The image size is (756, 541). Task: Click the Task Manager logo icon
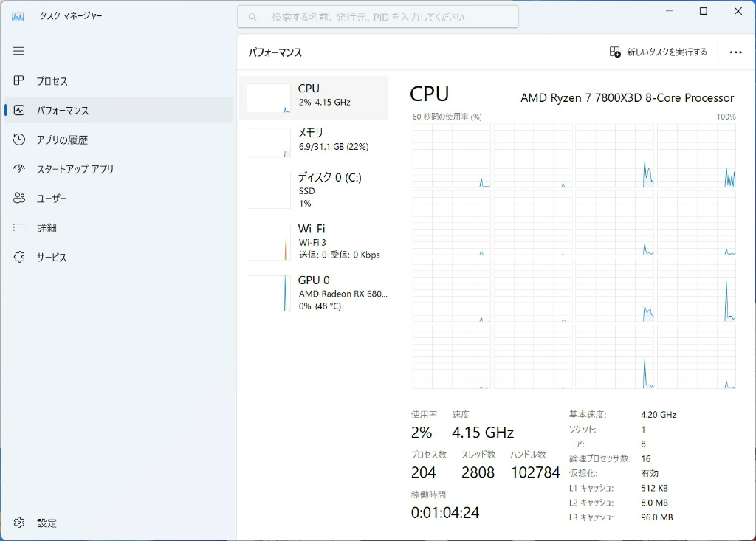18,15
